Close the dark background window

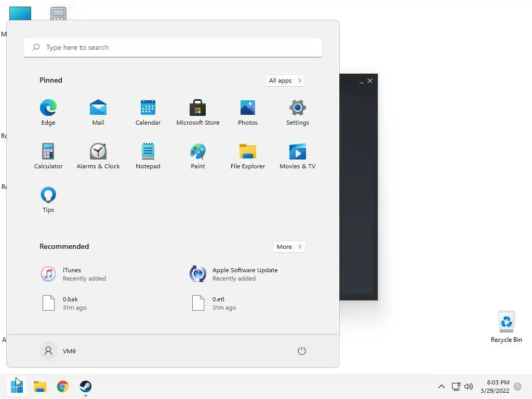[x=370, y=81]
